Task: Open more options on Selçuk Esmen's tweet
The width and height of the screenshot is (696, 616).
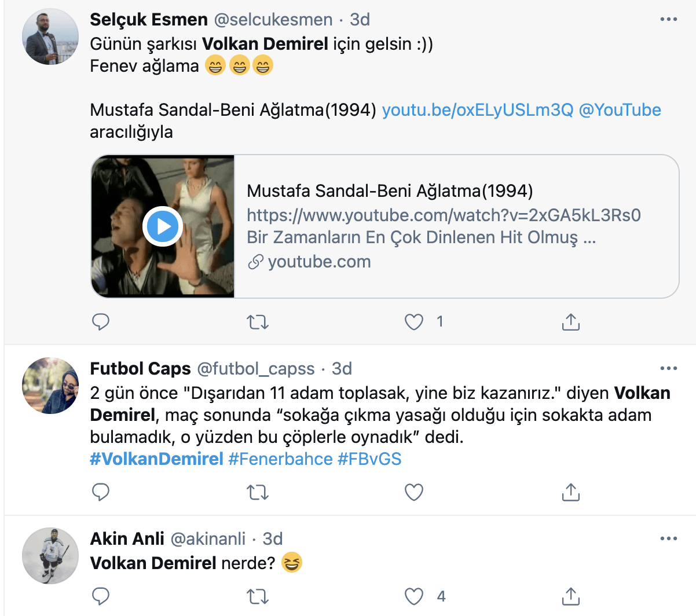Action: click(669, 19)
